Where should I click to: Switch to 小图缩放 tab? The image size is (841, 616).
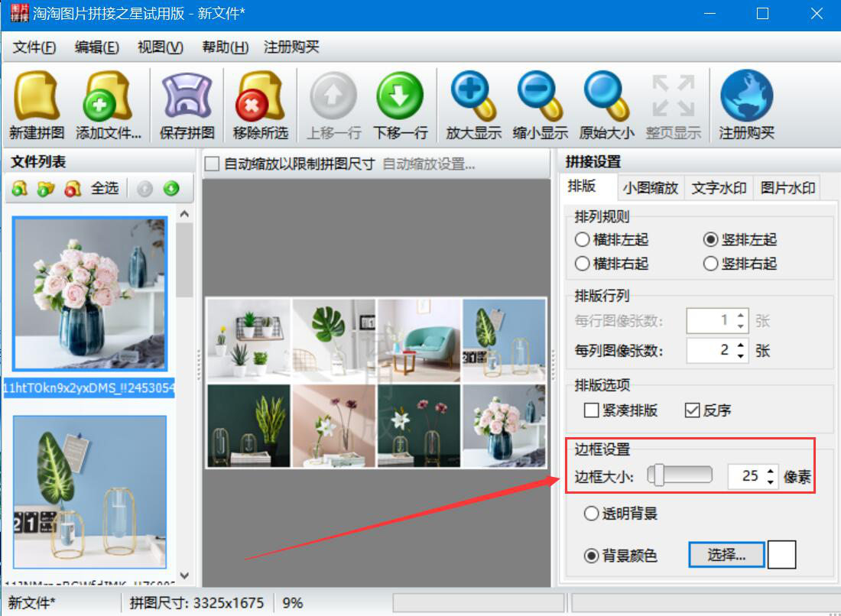pos(650,188)
